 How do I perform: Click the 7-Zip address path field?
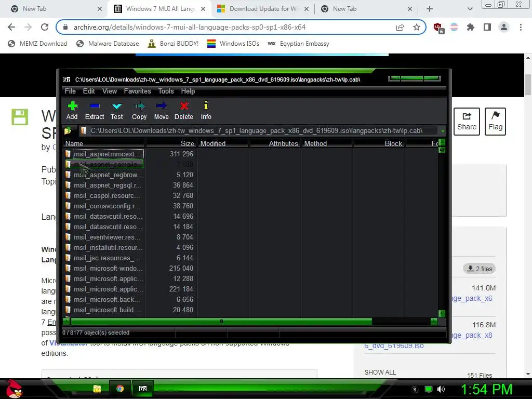click(259, 130)
